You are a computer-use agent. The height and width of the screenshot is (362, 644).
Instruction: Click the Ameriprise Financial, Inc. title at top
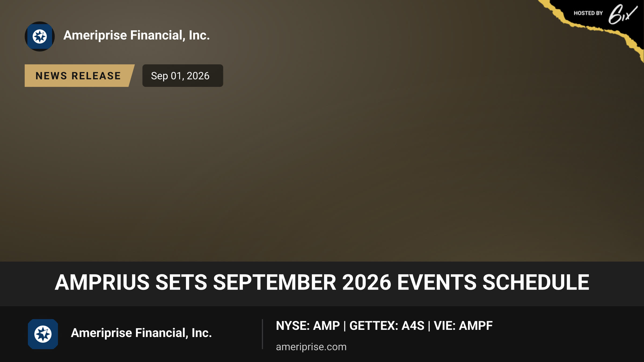pyautogui.click(x=136, y=35)
